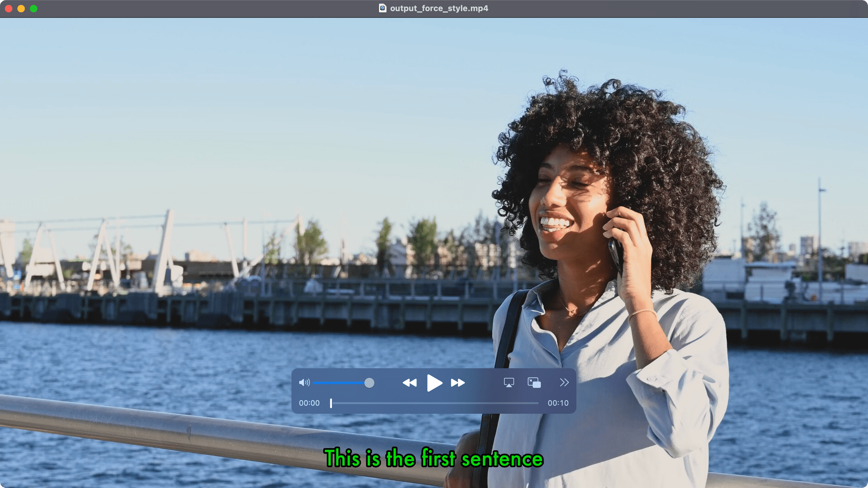The width and height of the screenshot is (868, 488).
Task: Toggle audio off using the volume speaker
Action: tap(305, 382)
